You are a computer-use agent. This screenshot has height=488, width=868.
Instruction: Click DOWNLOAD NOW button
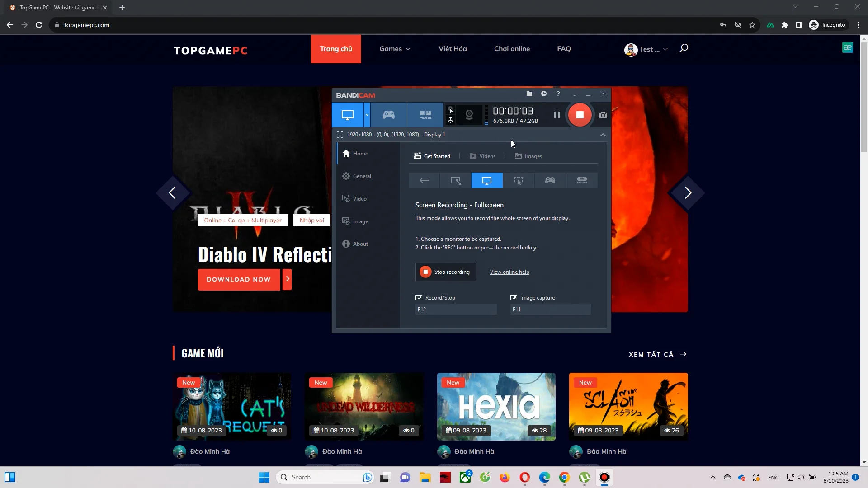[x=239, y=280]
